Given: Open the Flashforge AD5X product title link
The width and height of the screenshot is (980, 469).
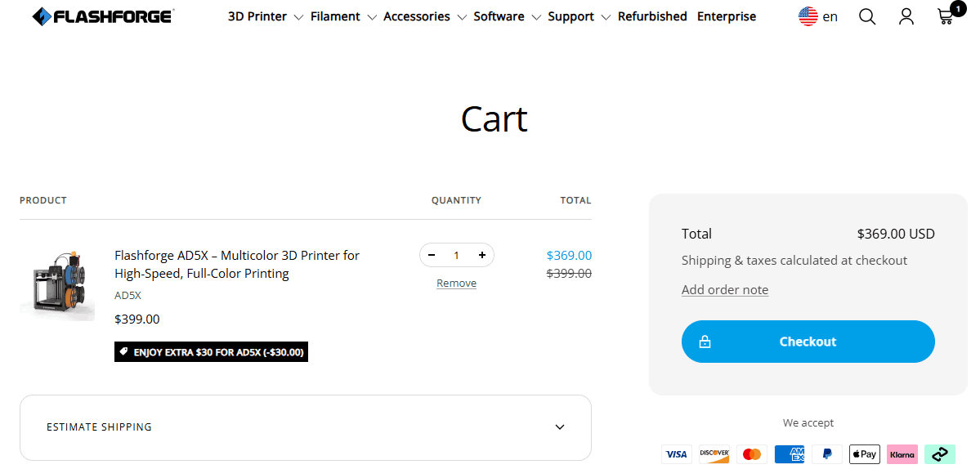Looking at the screenshot, I should point(237,264).
